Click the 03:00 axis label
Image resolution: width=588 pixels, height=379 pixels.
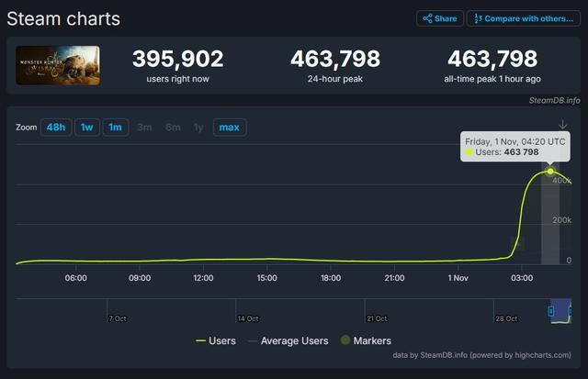pyautogui.click(x=522, y=278)
